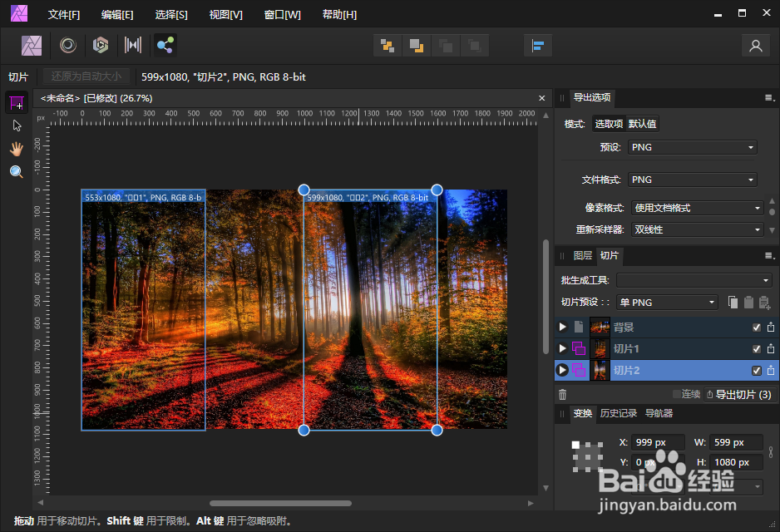Copy slice settings with the copy icon
This screenshot has width=780, height=532.
click(733, 303)
